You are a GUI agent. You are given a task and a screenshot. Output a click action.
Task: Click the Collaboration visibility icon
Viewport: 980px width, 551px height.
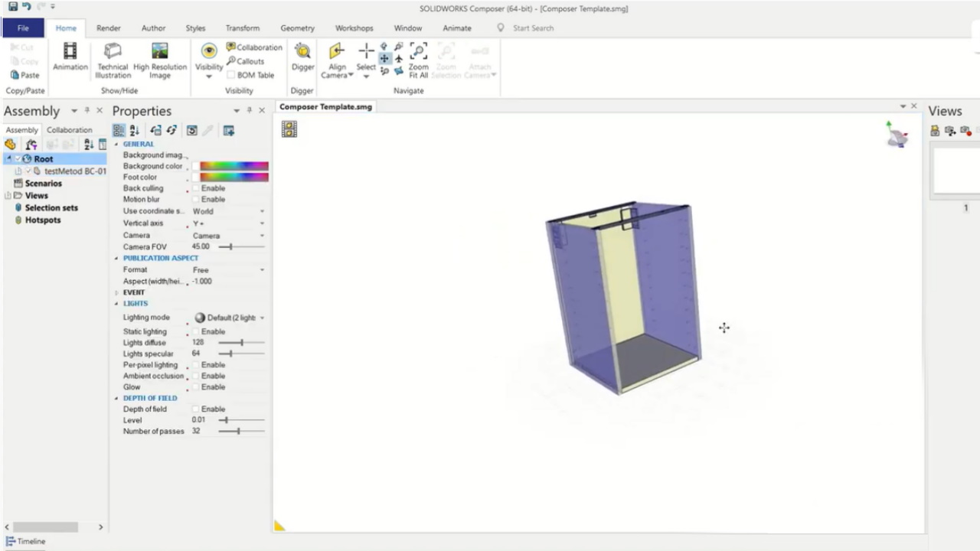231,47
